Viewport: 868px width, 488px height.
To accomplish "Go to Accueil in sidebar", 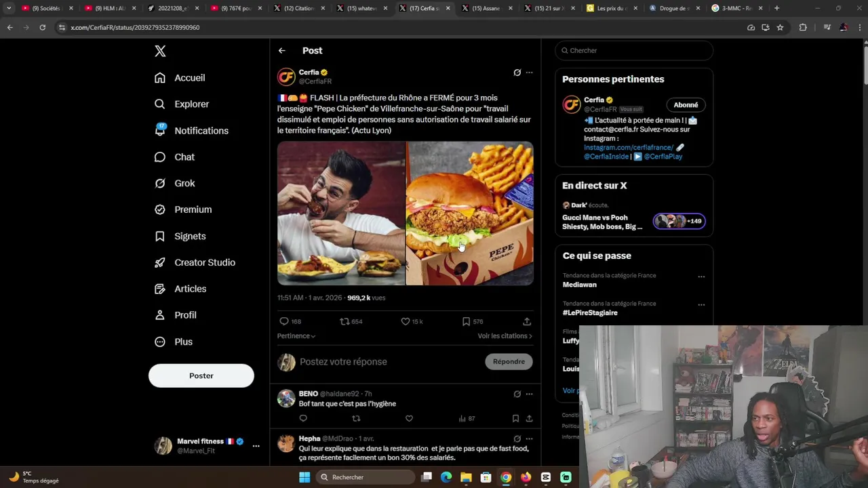I will tap(180, 78).
